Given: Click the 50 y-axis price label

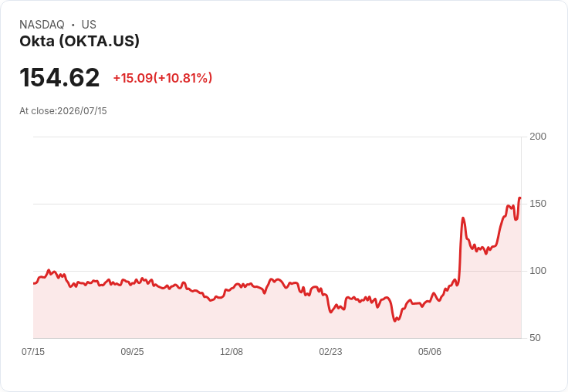Looking at the screenshot, I should coord(535,338).
